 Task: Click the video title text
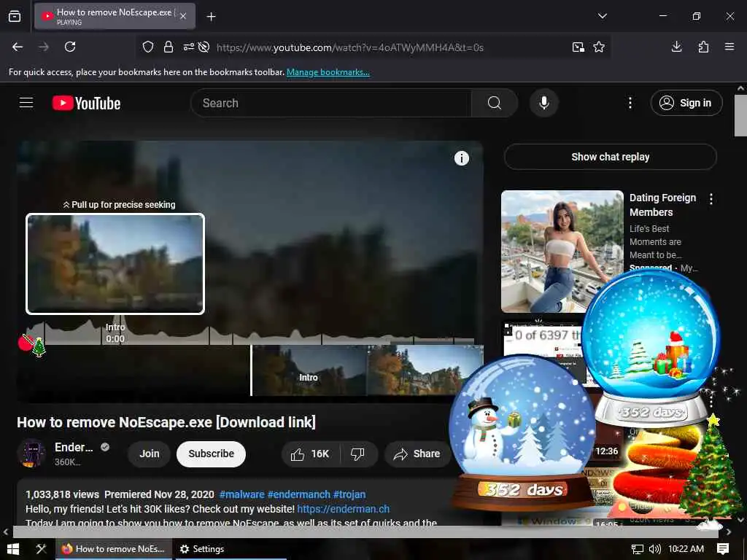(x=166, y=422)
